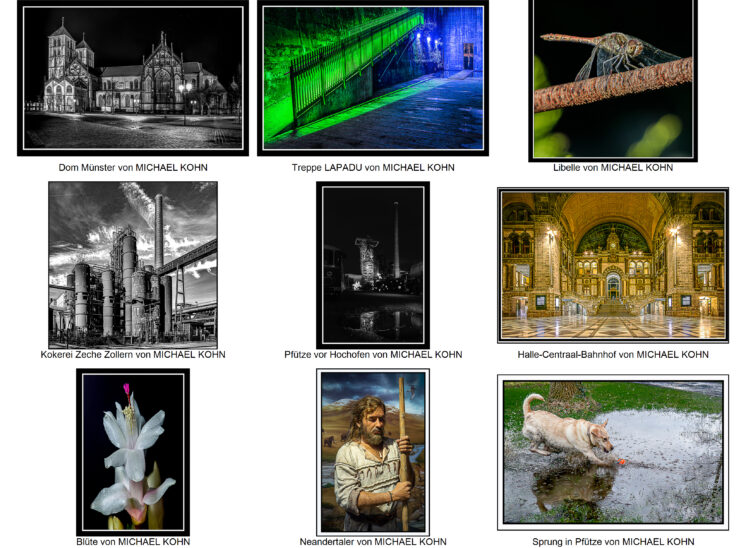This screenshot has width=746, height=548.
Task: Open the Halle-Centraal-Bahnhof station photo
Action: tap(613, 265)
